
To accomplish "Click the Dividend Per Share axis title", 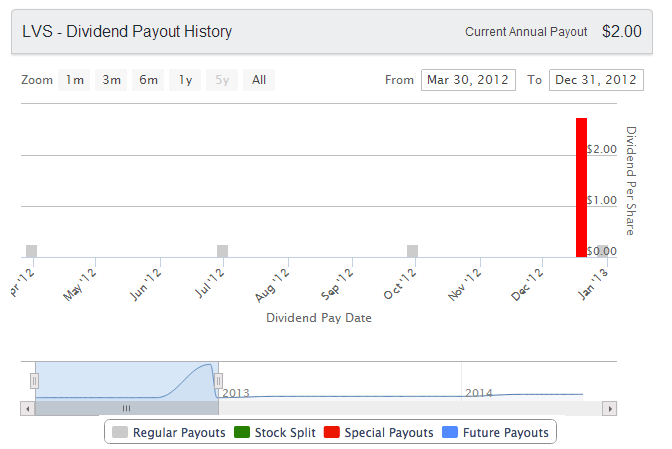I will pyautogui.click(x=630, y=181).
